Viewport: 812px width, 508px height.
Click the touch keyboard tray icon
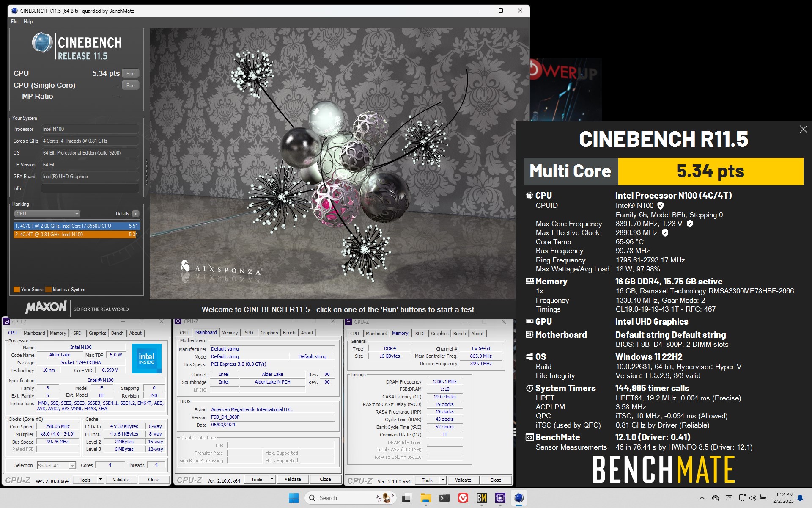[x=729, y=498]
